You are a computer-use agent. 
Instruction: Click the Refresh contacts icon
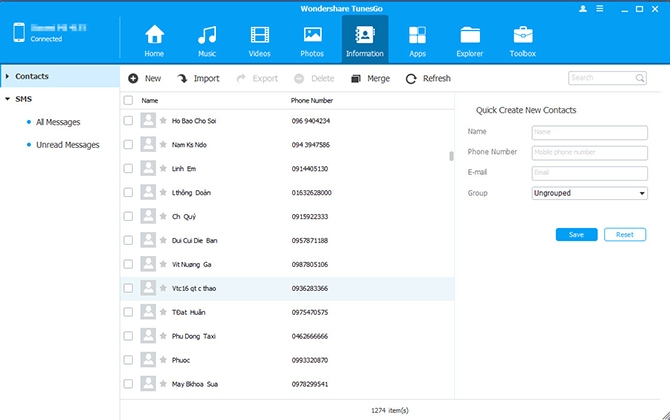(x=411, y=79)
